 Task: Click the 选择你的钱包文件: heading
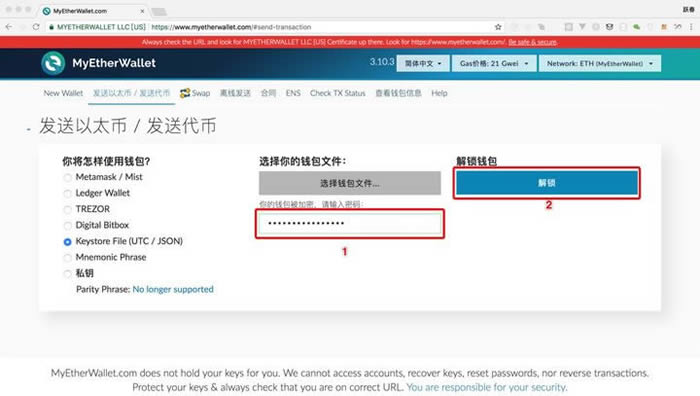[x=303, y=161]
